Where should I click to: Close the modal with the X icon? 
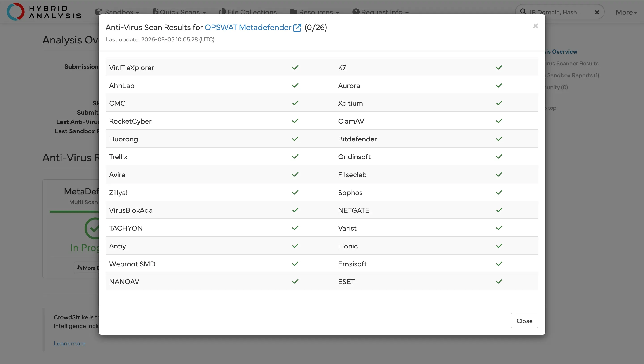(535, 26)
